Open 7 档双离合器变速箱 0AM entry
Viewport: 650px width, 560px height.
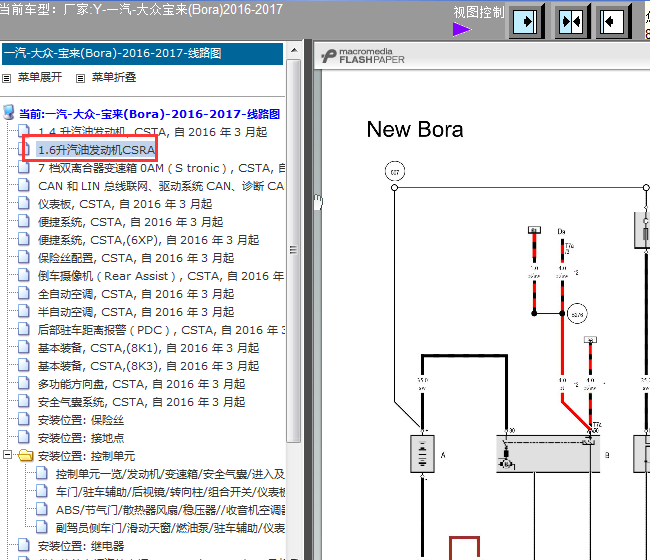[x=161, y=168]
